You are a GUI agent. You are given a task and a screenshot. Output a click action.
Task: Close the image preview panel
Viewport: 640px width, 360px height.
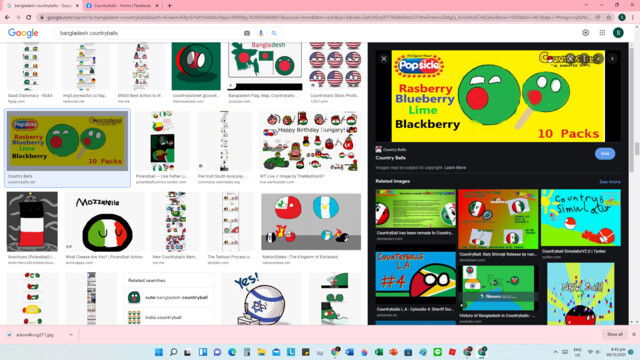coord(384,59)
